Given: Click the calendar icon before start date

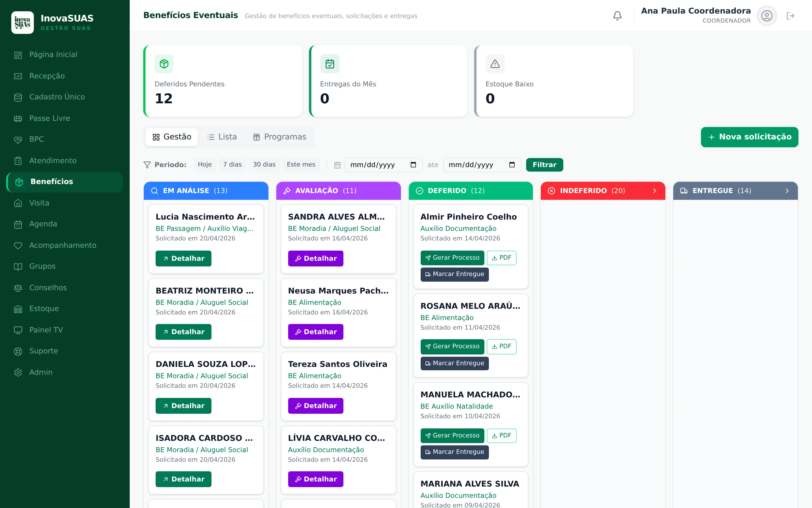Looking at the screenshot, I should [x=337, y=165].
